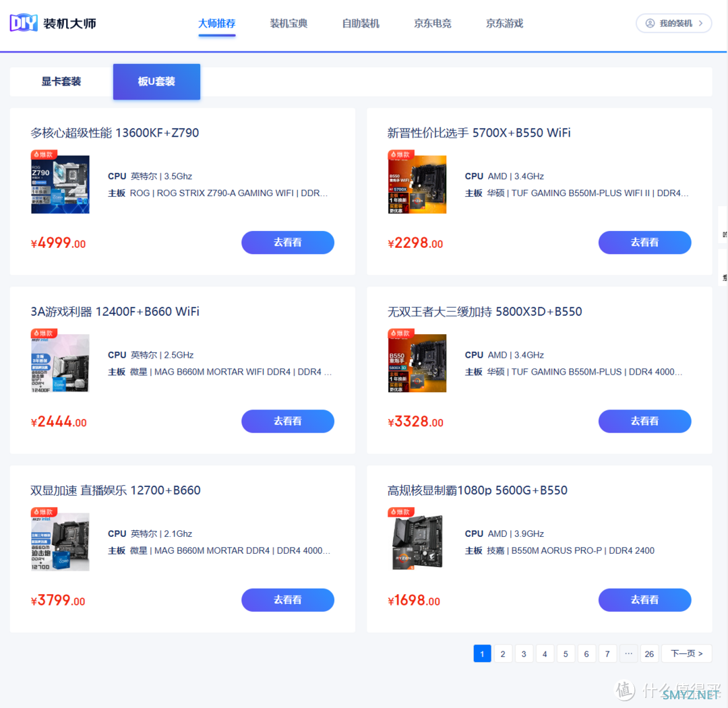Click the ¥1698.00 price
Image resolution: width=728 pixels, height=708 pixels.
(x=414, y=600)
